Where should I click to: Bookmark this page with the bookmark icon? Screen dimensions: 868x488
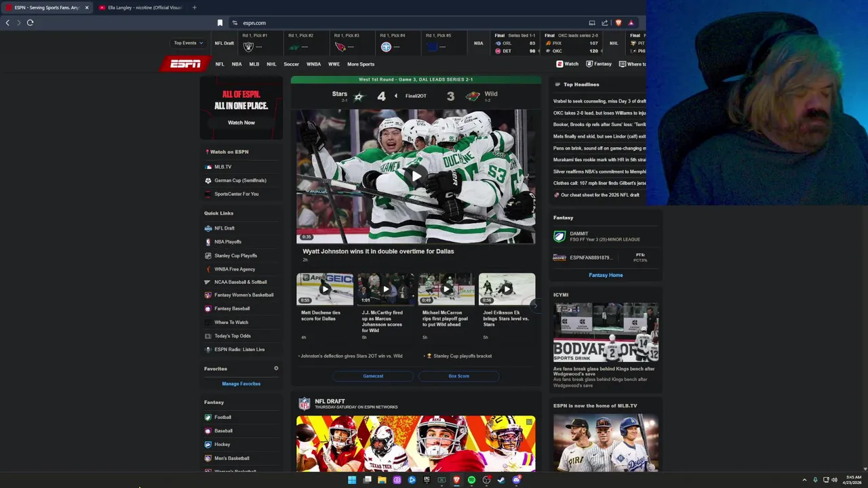pyautogui.click(x=220, y=23)
